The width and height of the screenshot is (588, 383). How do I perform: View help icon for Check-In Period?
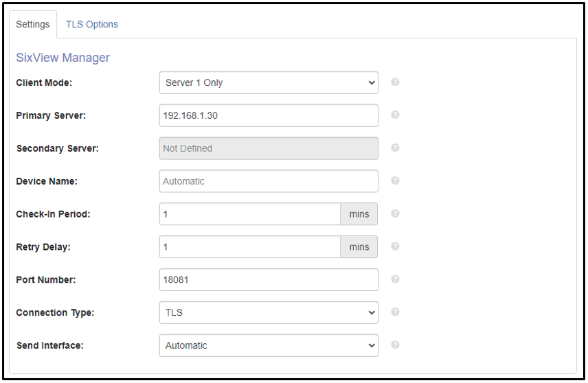coord(395,213)
